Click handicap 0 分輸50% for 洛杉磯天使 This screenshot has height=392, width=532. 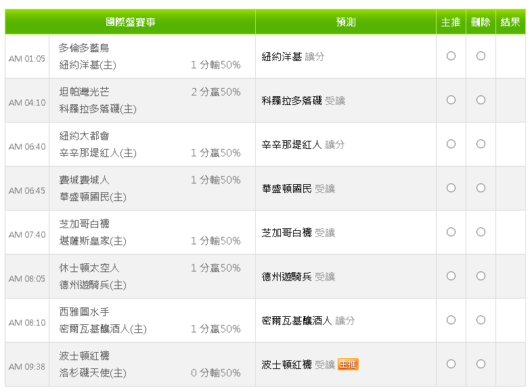tap(216, 373)
